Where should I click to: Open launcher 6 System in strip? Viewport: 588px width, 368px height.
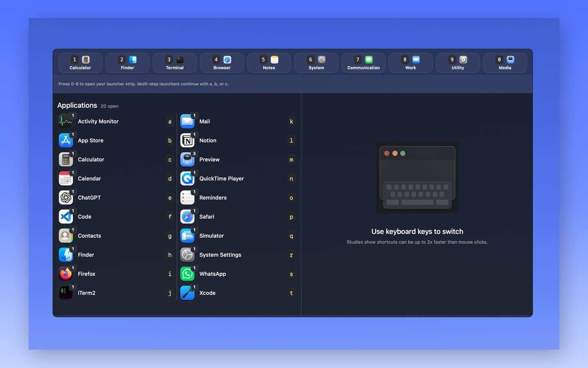coord(316,63)
